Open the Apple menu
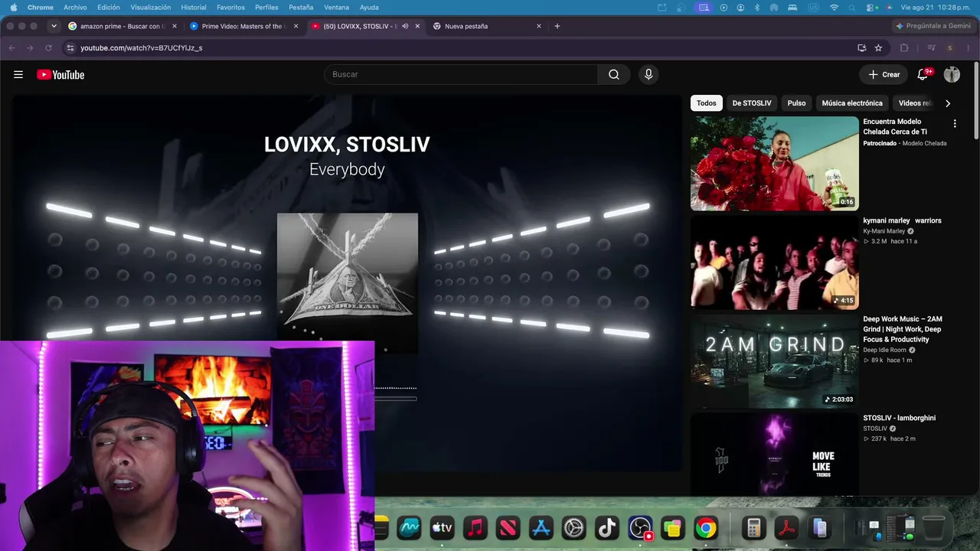Viewport: 980px width, 551px height. (14, 8)
